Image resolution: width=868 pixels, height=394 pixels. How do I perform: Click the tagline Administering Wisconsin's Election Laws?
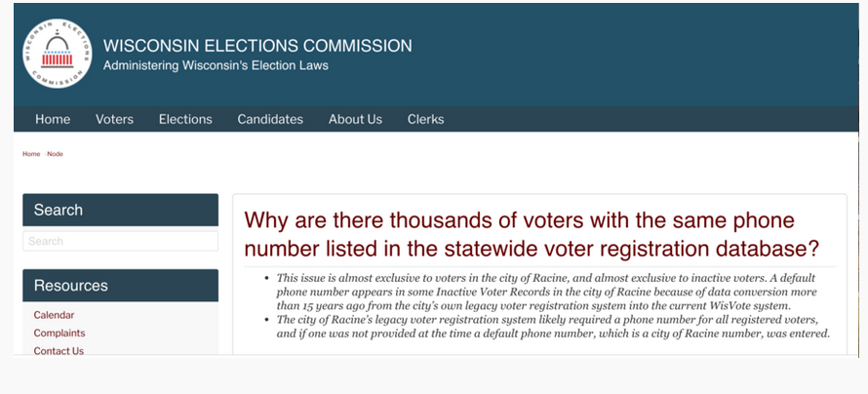click(216, 66)
